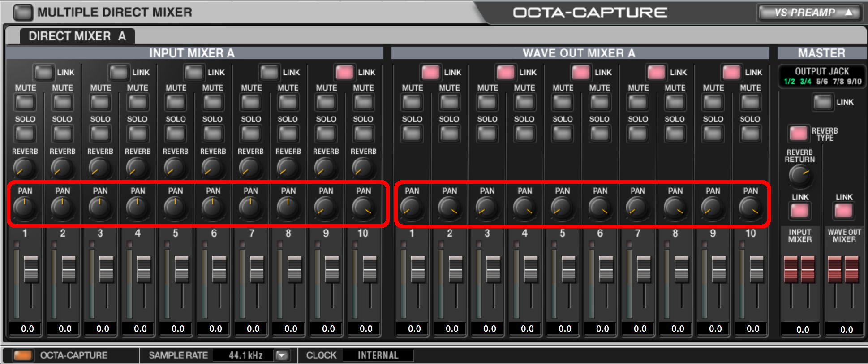Image resolution: width=868 pixels, height=364 pixels.
Task: Disable LINK for wave out channels 3 and 4
Action: (506, 72)
